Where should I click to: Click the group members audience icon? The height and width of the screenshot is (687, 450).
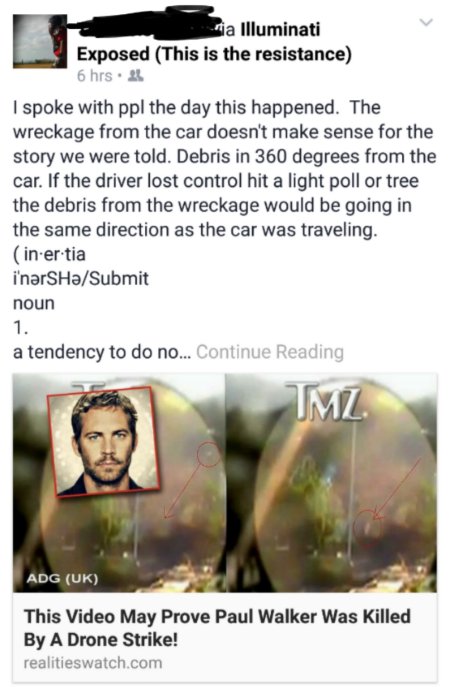(135, 76)
